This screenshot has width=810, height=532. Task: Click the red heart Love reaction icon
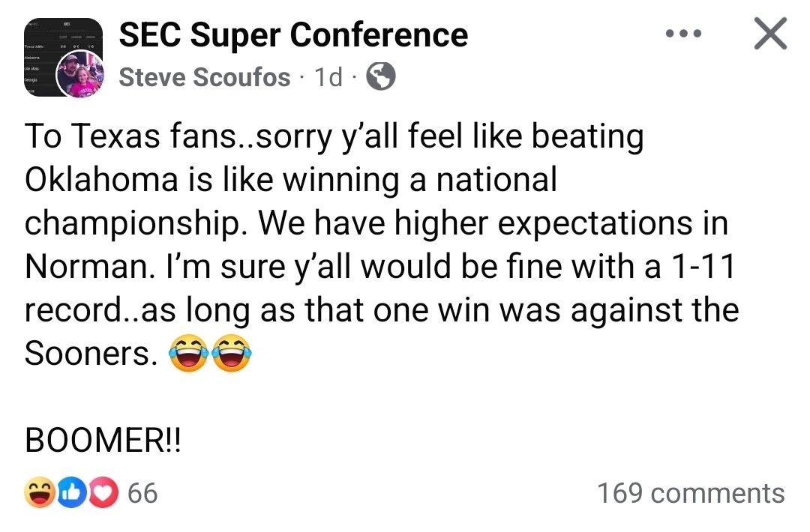coord(105,493)
